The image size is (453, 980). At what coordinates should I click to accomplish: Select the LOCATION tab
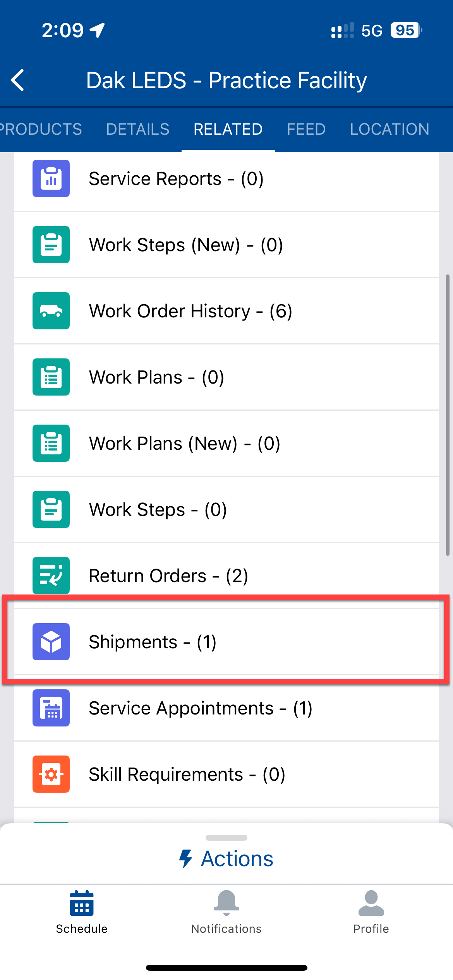(x=390, y=129)
